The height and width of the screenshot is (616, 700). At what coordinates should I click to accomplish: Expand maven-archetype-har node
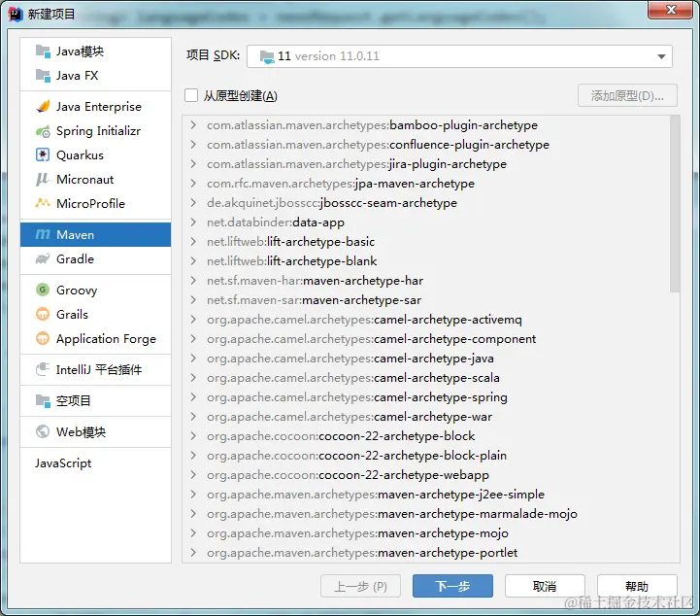pyautogui.click(x=193, y=280)
